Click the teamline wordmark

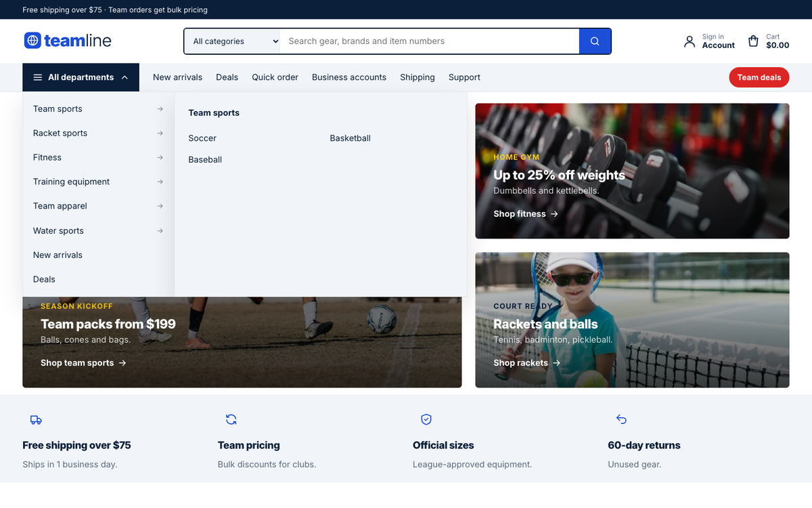(78, 41)
